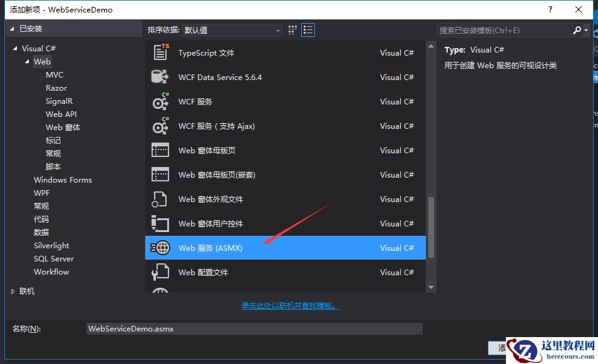
Task: Select Web API category
Action: click(x=61, y=114)
